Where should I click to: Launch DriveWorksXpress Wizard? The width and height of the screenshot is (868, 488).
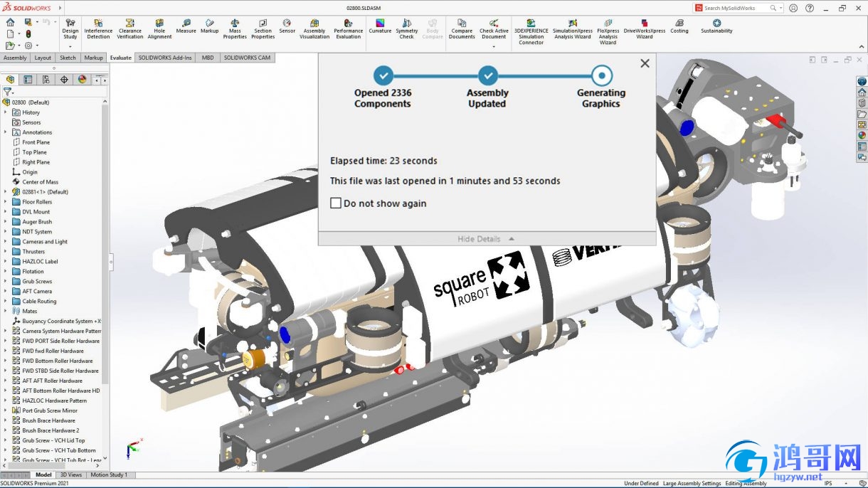[x=645, y=29]
